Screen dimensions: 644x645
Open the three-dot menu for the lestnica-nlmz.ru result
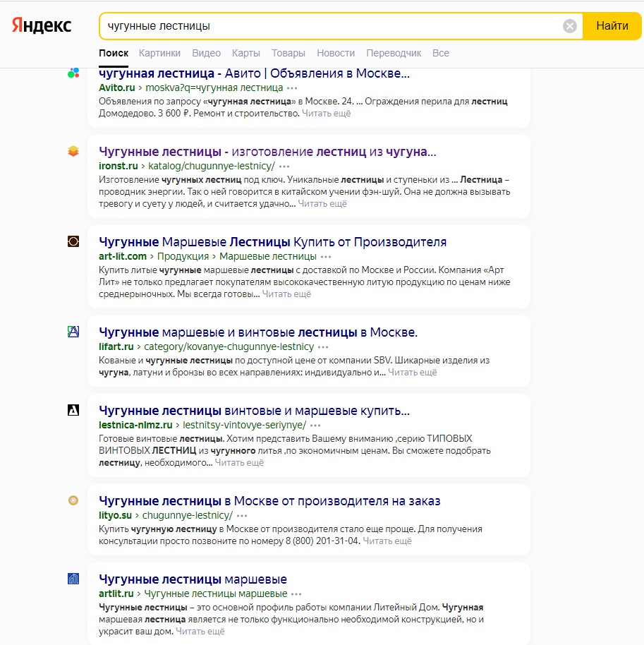coord(315,426)
